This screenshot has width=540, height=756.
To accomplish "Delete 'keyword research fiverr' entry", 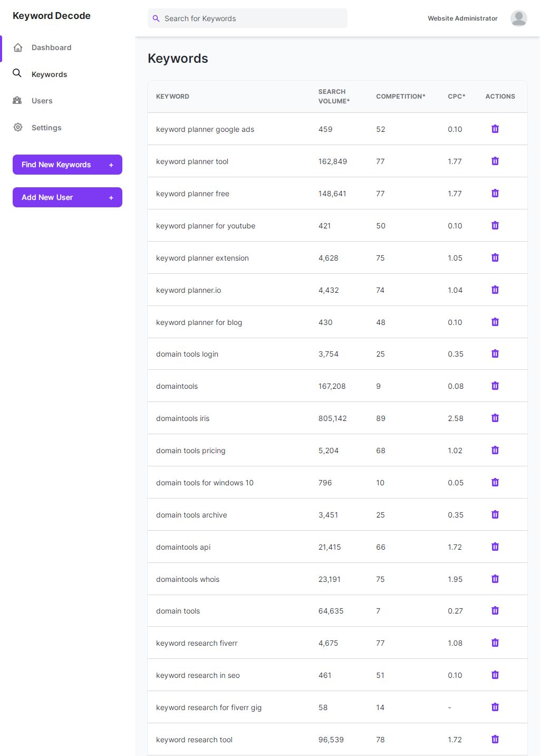I will 495,643.
